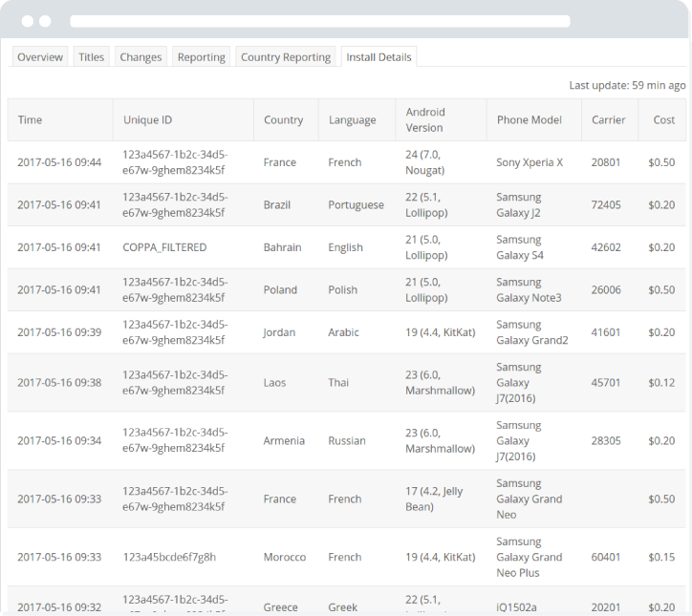Click the Country column header

pos(283,120)
